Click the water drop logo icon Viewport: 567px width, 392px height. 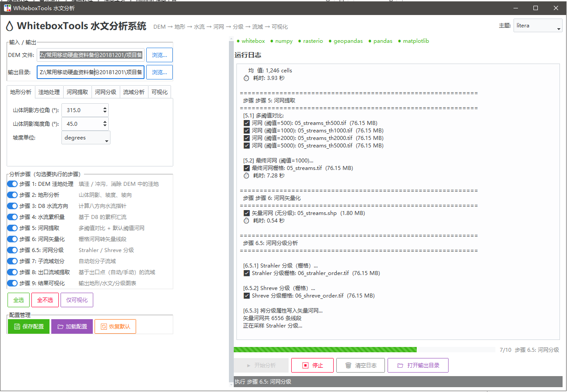pos(10,26)
